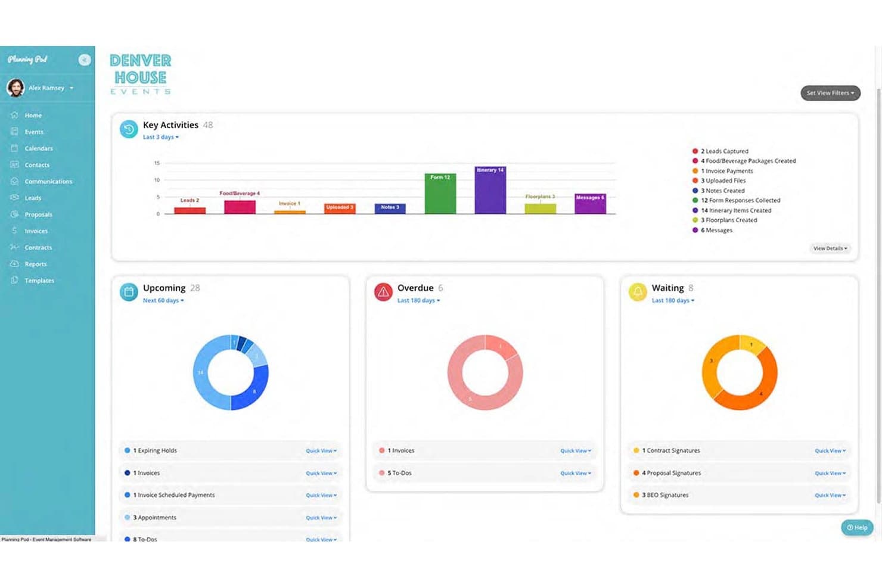This screenshot has height=588, width=882.
Task: Click the Itinerary 14 bar in chart
Action: coord(490,189)
